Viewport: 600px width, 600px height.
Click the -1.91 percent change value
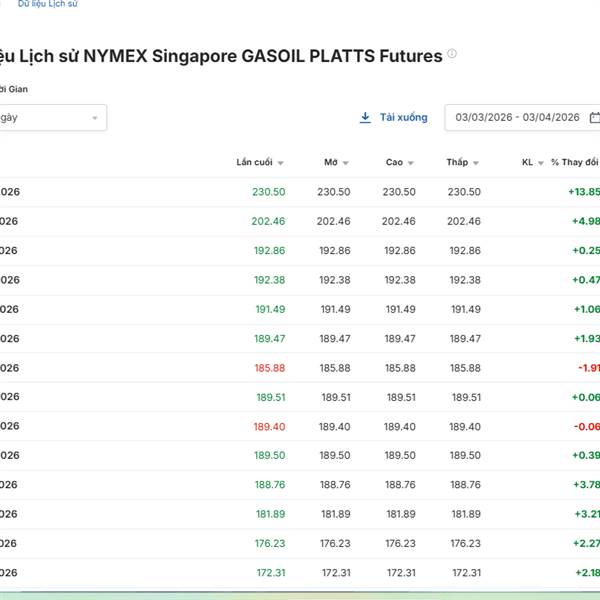click(589, 368)
